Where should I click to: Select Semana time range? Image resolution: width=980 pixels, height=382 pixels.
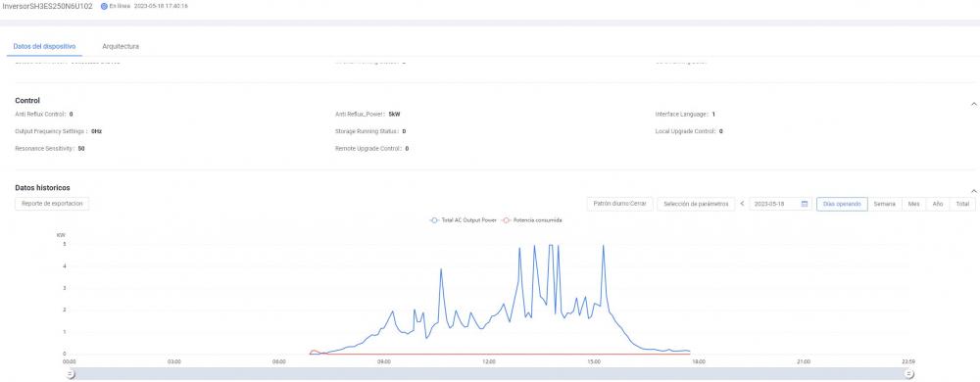click(884, 204)
